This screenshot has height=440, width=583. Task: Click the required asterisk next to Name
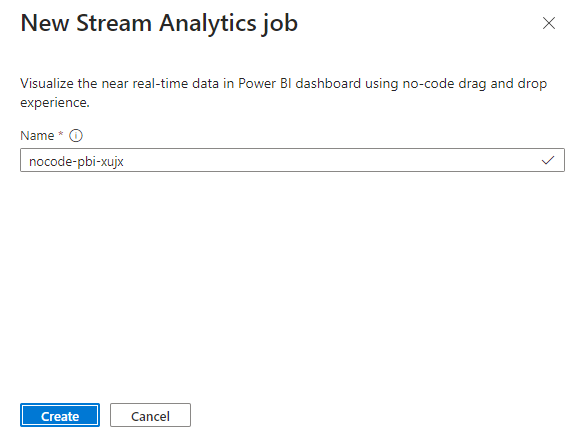(x=61, y=134)
